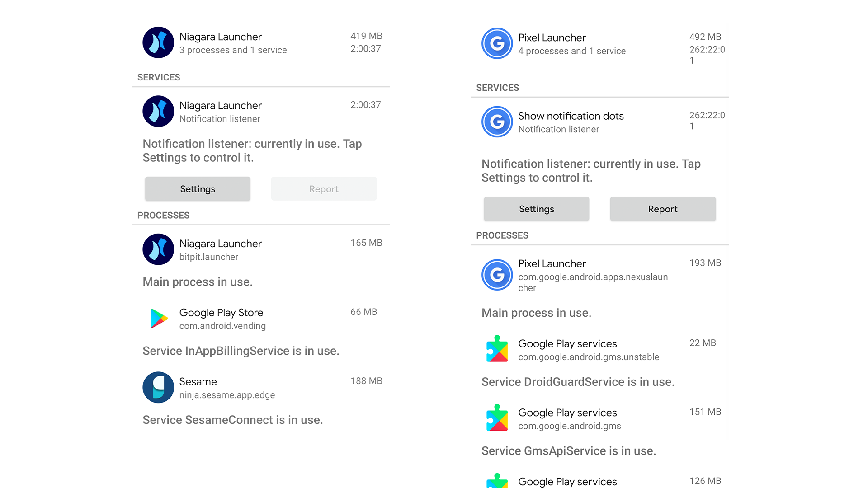Tap the Niagara "Main process in use." text
Image resolution: width=868 pixels, height=488 pixels.
(198, 282)
